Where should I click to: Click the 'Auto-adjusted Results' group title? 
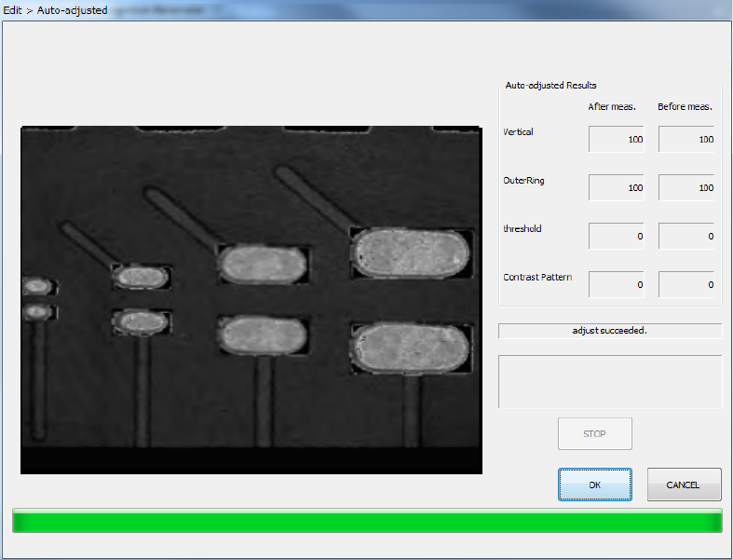550,85
